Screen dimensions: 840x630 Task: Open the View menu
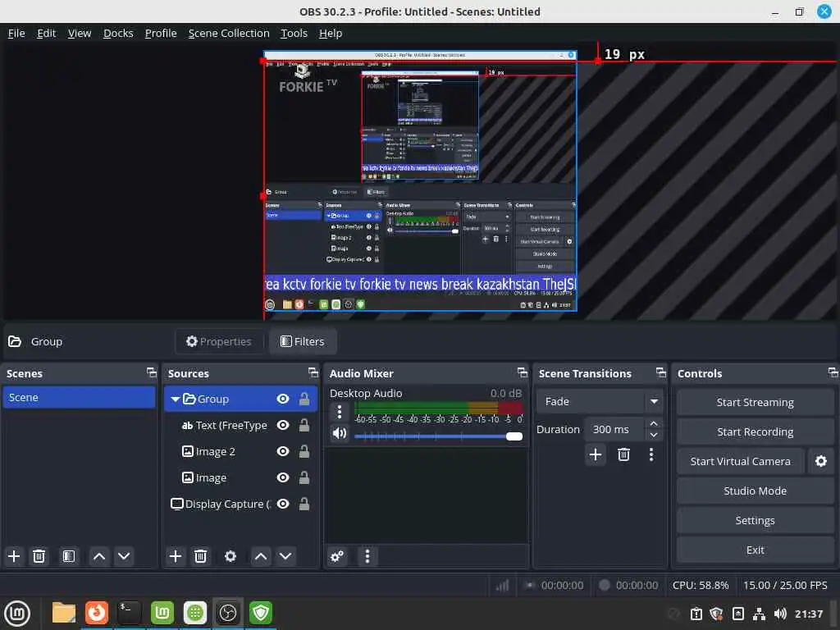pos(80,33)
